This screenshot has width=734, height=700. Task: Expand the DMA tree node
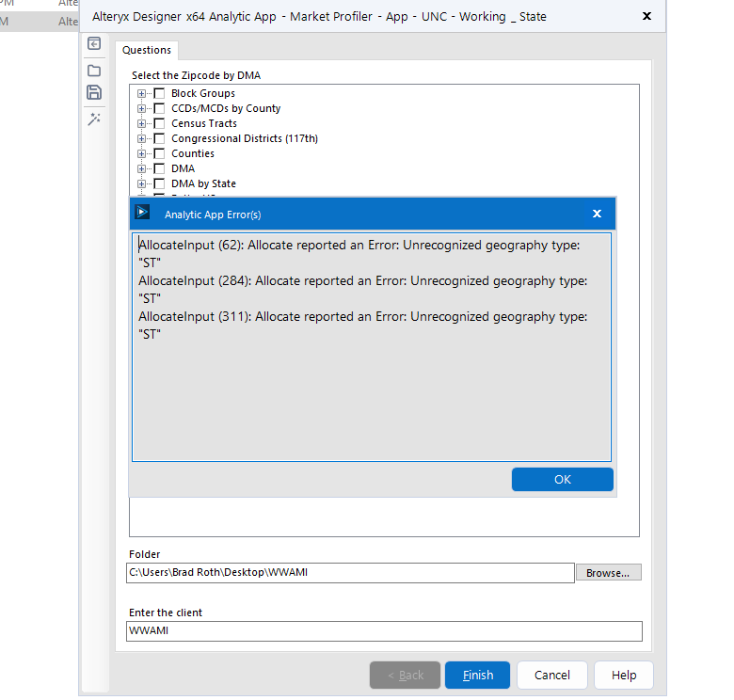(141, 168)
